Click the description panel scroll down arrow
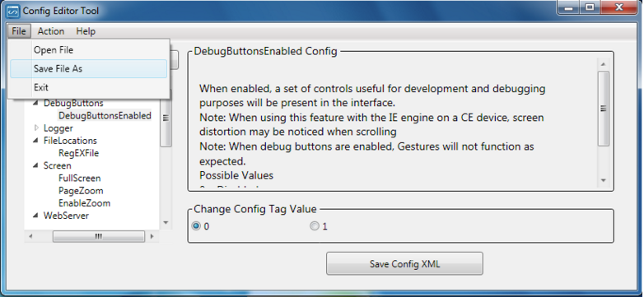644x297 pixels. [603, 180]
